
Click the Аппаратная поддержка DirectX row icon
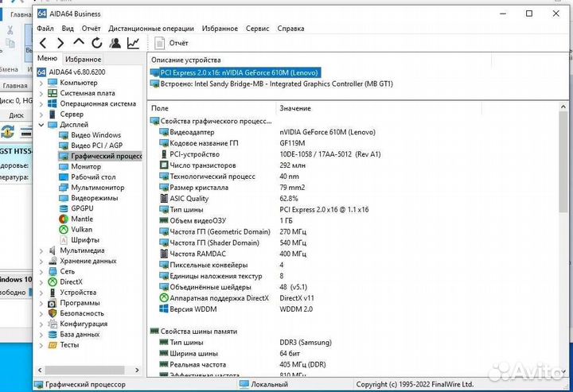click(164, 298)
